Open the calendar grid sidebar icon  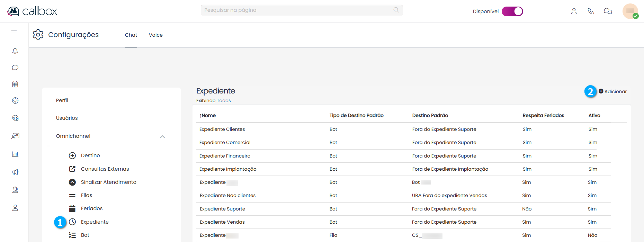click(15, 84)
